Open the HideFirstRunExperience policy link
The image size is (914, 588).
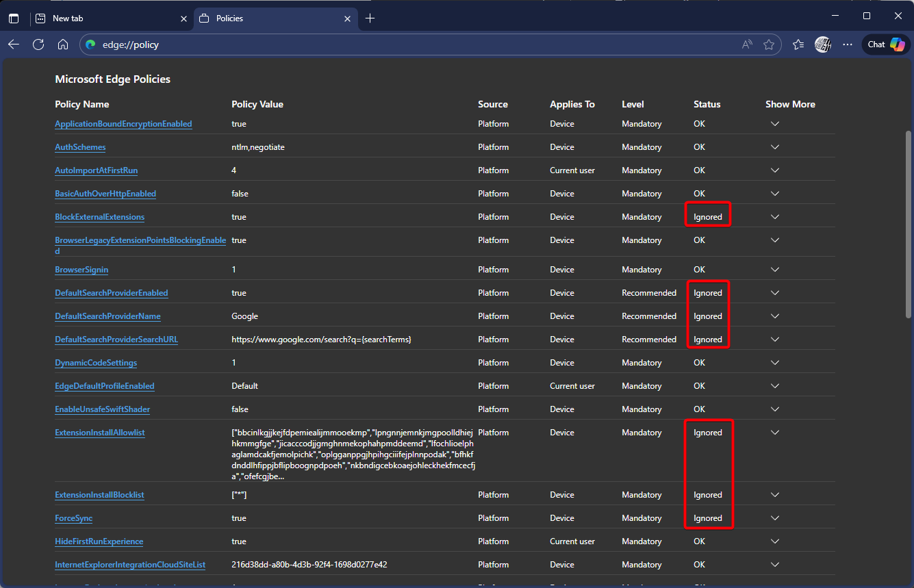pos(99,541)
